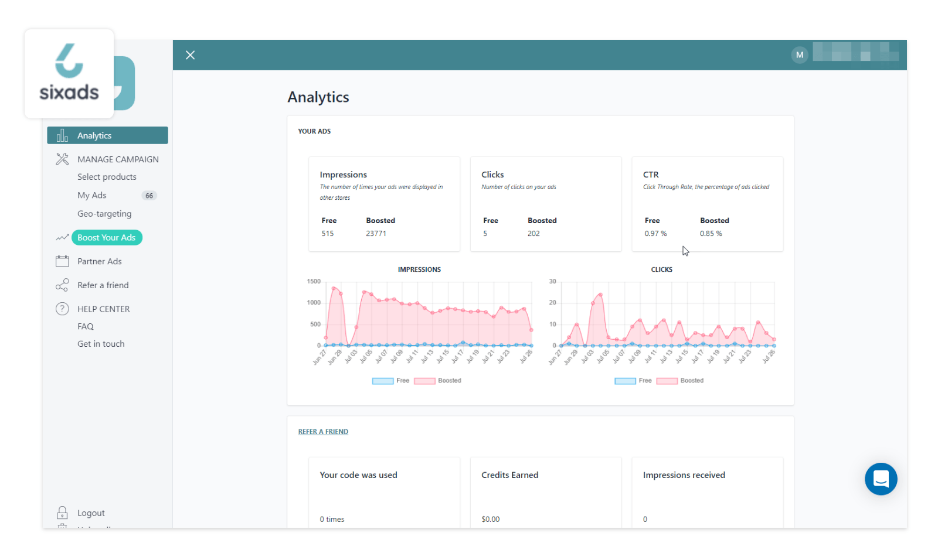Follow the REFER A FRIEND link

click(323, 432)
